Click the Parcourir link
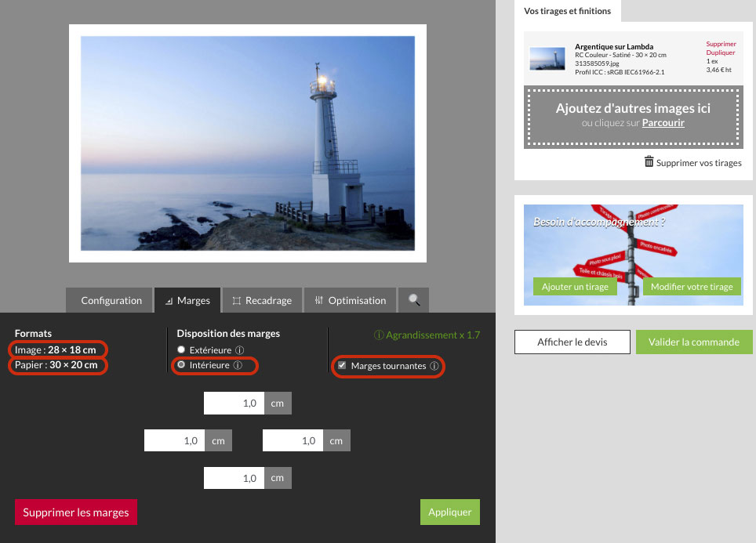 [x=663, y=123]
